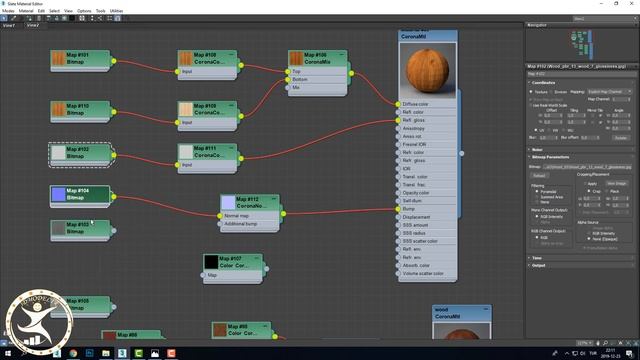640x360 pixels.
Task: Click the Rotate button in Coordinates
Action: [x=621, y=138]
